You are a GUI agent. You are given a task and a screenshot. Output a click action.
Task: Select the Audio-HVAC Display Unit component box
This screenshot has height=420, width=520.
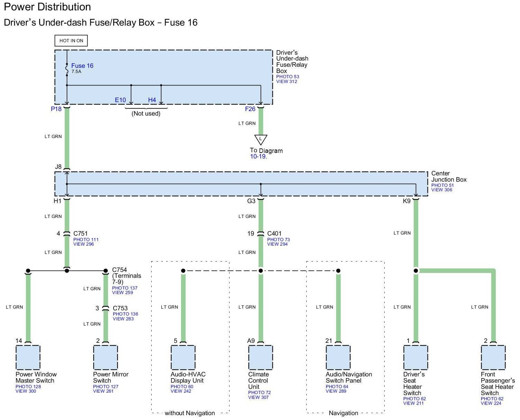[183, 357]
